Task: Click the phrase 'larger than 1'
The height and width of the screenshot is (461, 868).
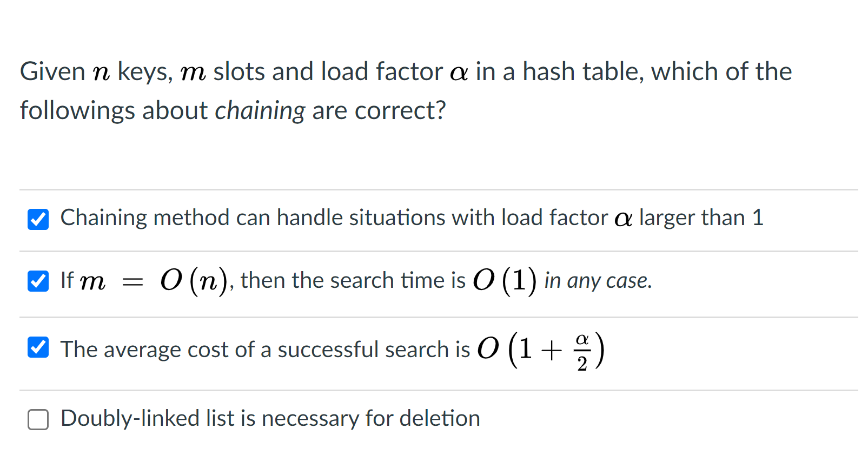Action: coord(699,218)
